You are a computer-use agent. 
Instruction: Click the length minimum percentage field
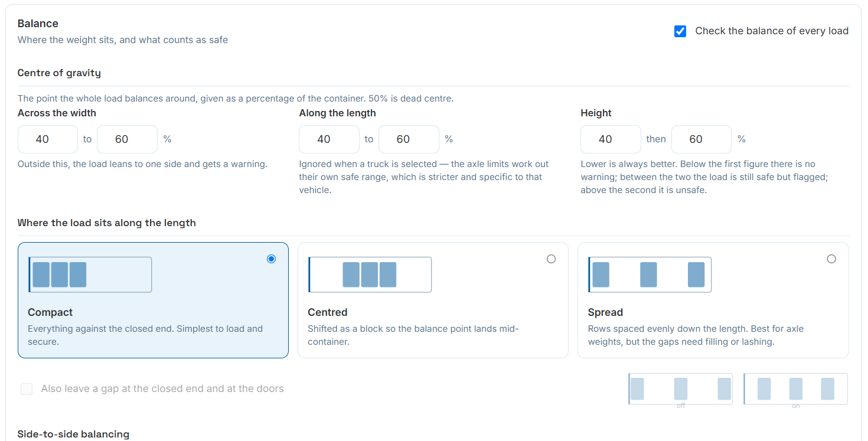coord(329,139)
